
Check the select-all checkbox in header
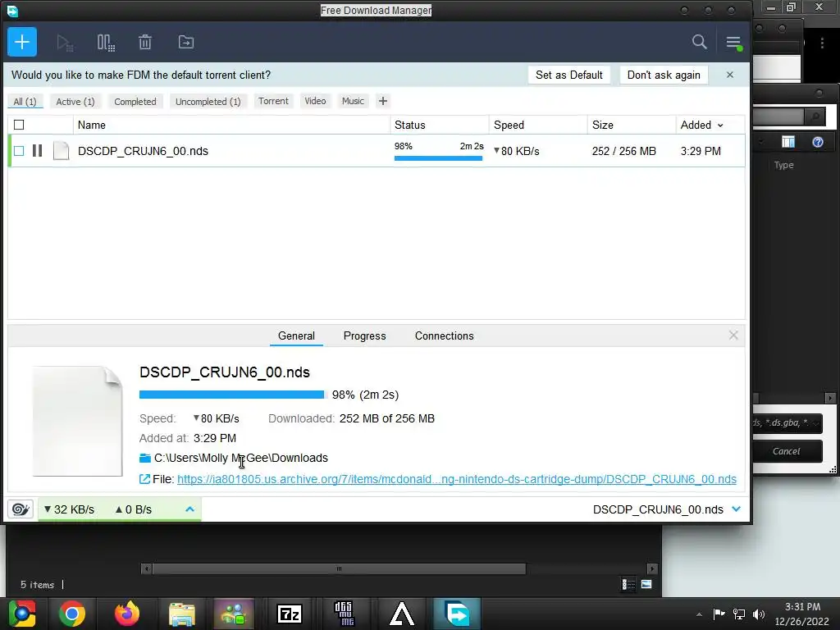(19, 125)
